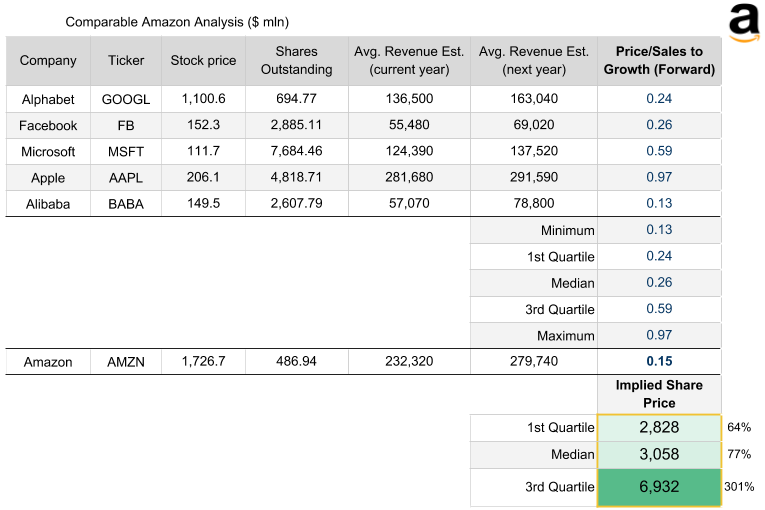Select the light green 2,828 cell

(x=659, y=428)
